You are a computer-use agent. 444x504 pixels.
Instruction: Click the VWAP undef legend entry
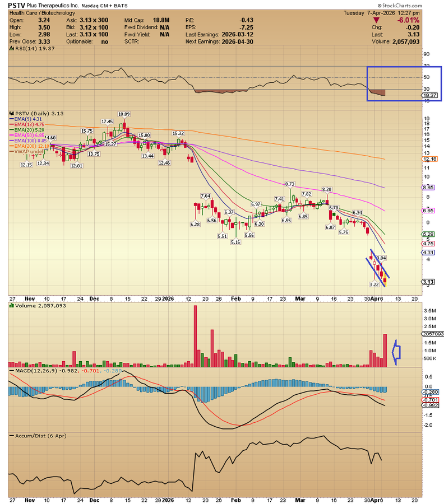(x=27, y=152)
